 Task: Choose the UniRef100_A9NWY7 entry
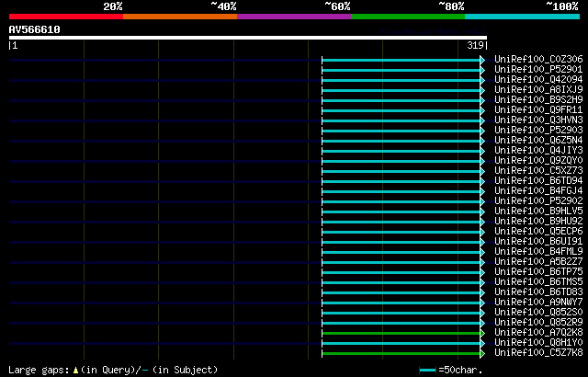click(x=538, y=303)
